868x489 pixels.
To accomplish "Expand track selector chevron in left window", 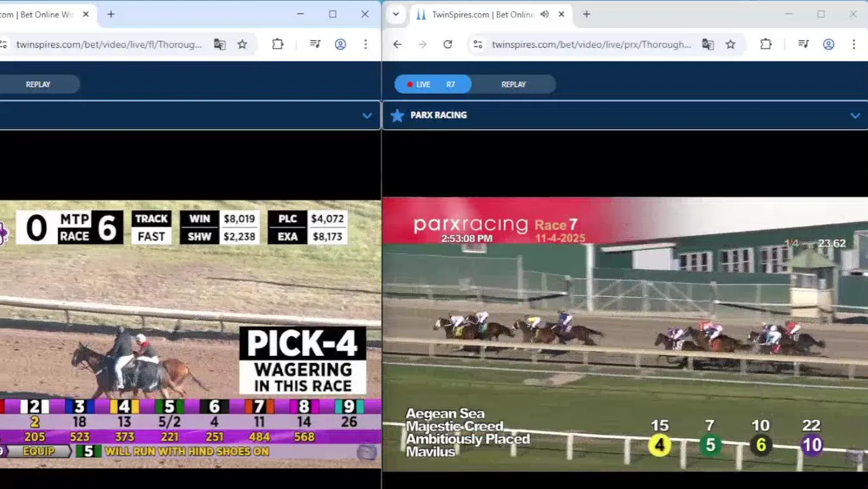I will coord(367,115).
